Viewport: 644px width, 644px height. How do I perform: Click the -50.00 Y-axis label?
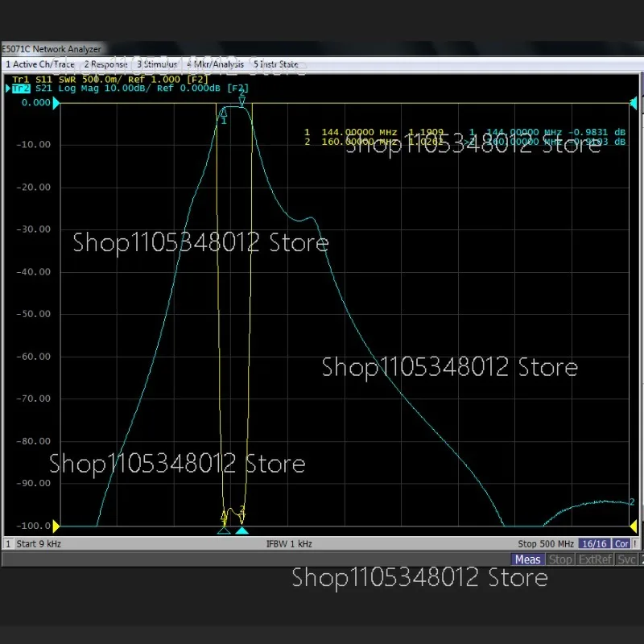pyautogui.click(x=34, y=314)
